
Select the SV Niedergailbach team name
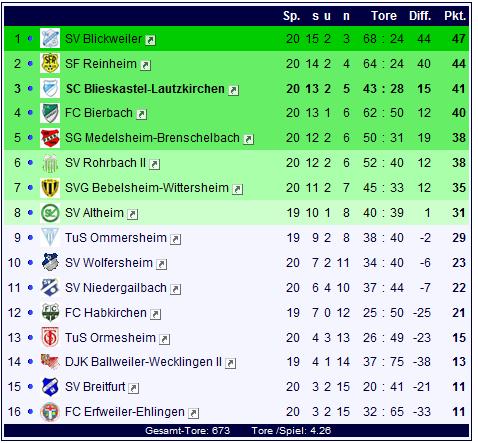(116, 288)
